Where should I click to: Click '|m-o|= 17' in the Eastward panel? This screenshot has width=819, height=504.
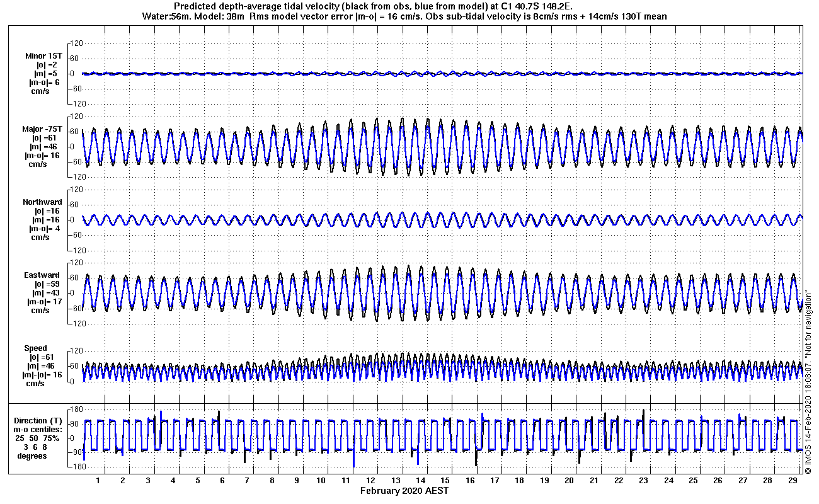(43, 302)
